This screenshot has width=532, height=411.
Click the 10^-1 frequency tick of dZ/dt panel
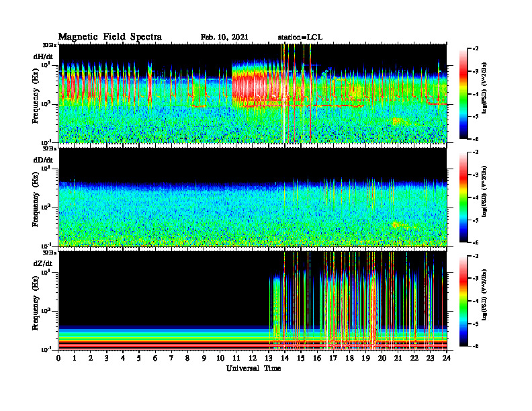tap(46, 349)
